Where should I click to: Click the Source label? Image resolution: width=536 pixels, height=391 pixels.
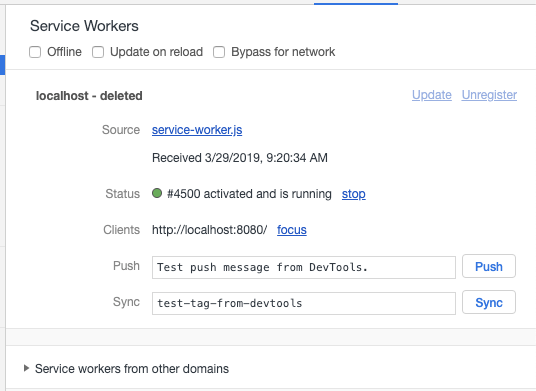tap(121, 130)
